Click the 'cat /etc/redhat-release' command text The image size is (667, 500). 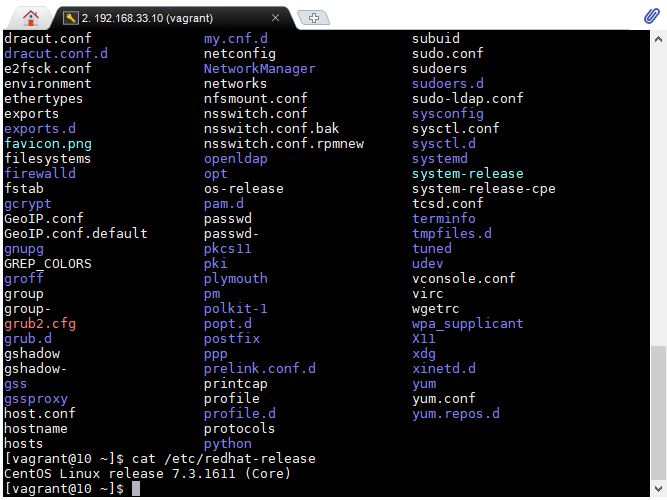[224, 459]
